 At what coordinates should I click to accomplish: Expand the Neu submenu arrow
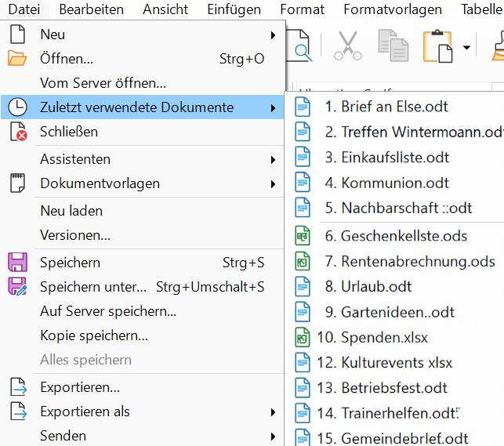pos(273,35)
